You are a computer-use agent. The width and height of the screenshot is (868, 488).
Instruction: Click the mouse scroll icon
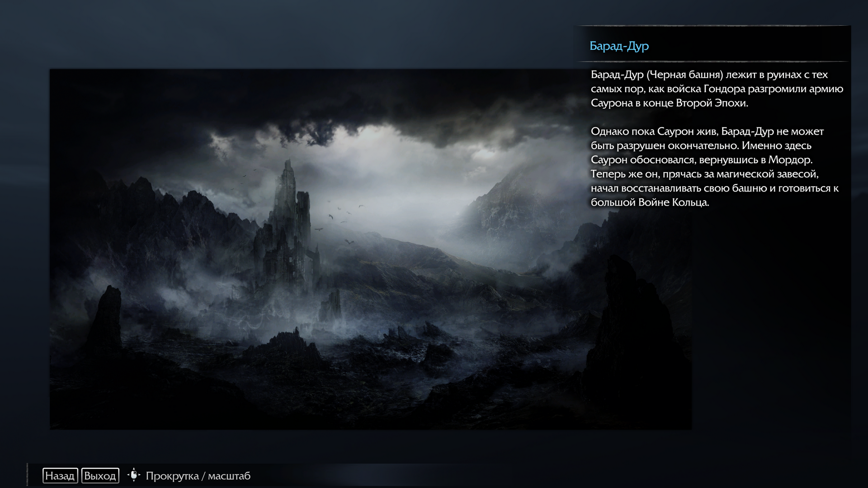point(134,475)
